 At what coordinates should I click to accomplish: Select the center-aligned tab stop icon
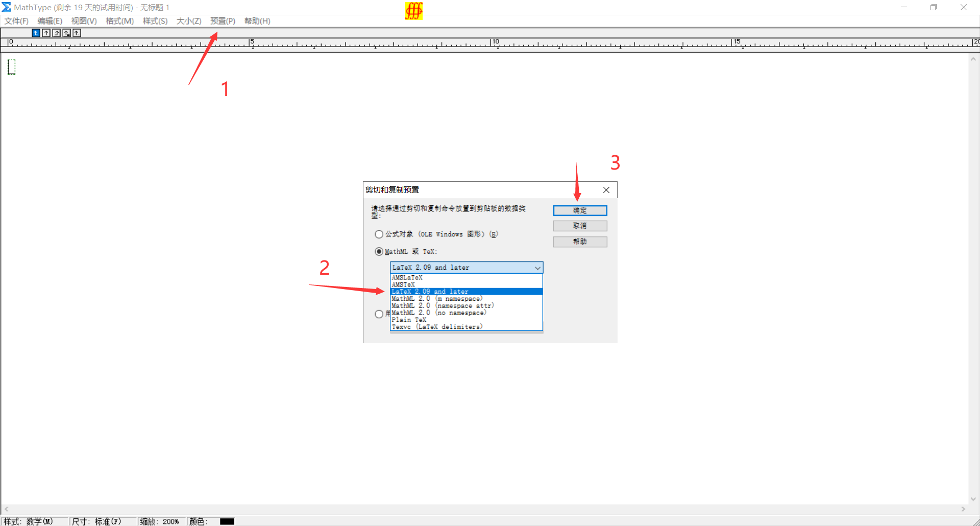tap(46, 33)
